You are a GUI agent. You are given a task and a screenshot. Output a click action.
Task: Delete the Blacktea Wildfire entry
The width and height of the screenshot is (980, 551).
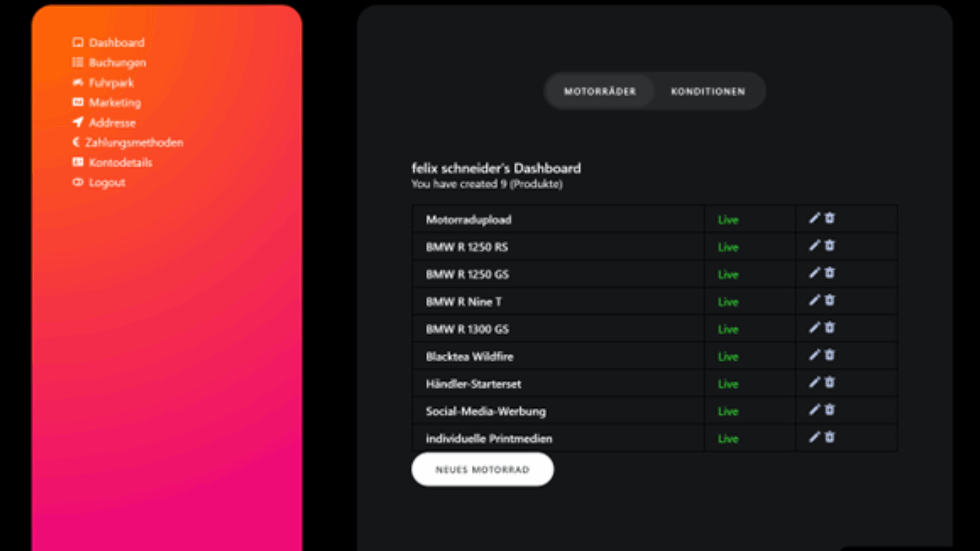click(x=829, y=355)
